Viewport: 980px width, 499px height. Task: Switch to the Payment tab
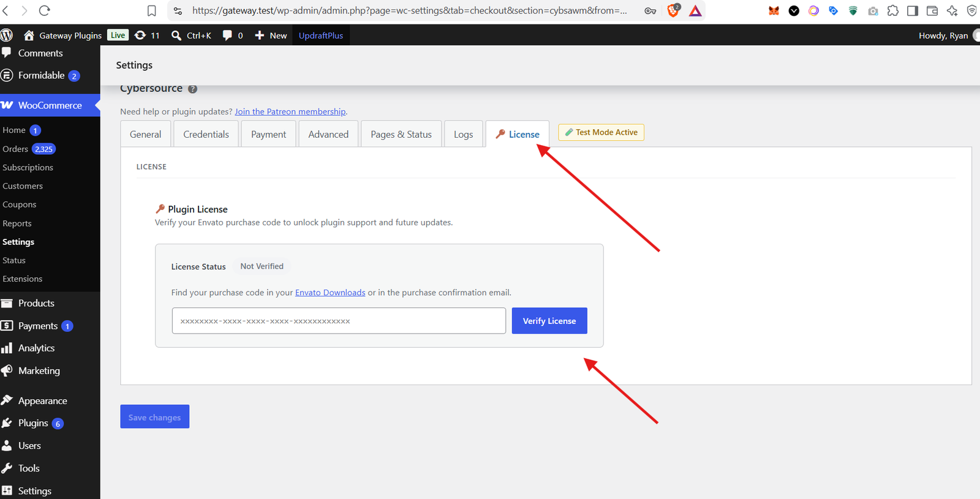click(268, 134)
